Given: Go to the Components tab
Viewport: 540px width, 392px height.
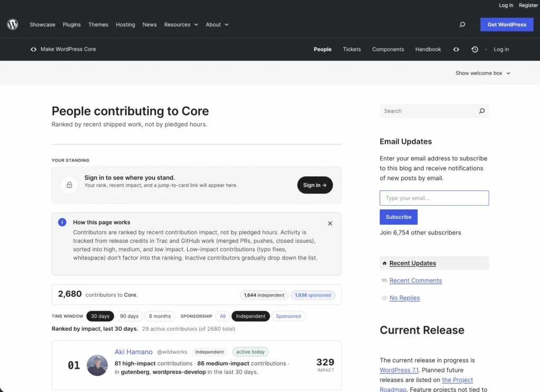Looking at the screenshot, I should click(x=388, y=49).
